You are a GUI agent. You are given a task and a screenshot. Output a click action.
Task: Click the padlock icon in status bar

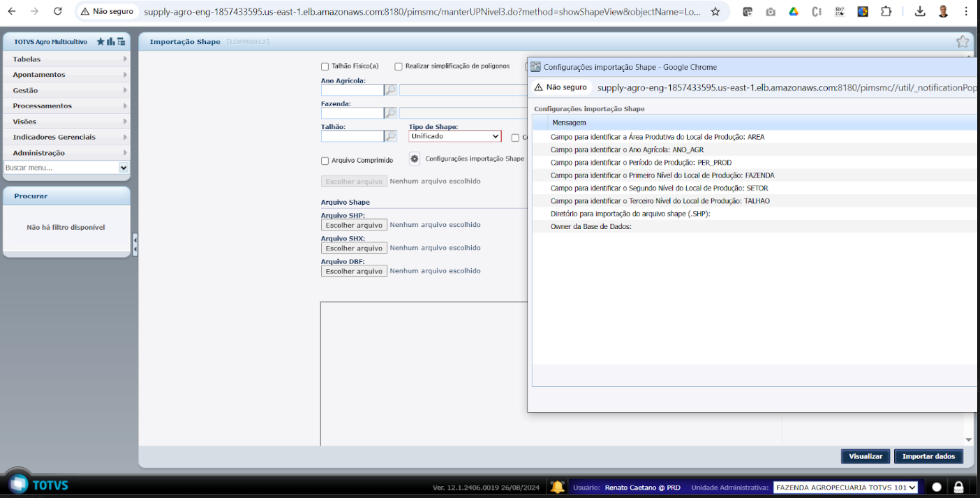[x=959, y=487]
